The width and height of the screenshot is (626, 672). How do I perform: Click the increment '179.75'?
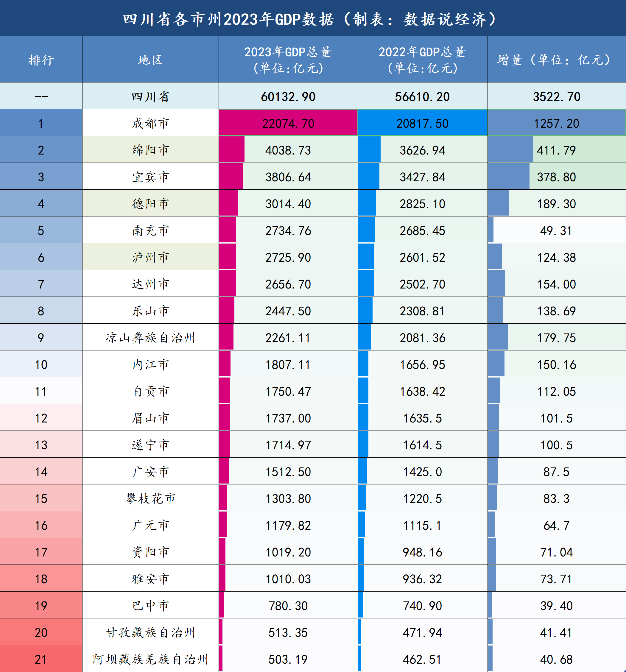[556, 338]
